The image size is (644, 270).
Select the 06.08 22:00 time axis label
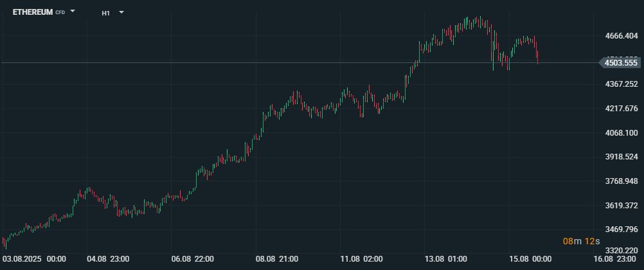click(x=193, y=259)
